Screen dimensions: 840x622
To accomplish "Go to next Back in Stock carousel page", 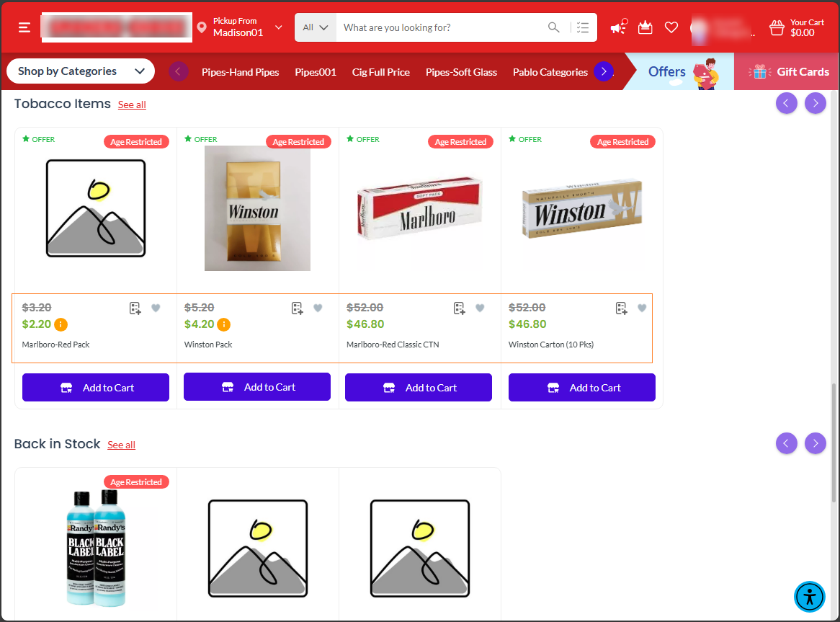I will pyautogui.click(x=816, y=443).
